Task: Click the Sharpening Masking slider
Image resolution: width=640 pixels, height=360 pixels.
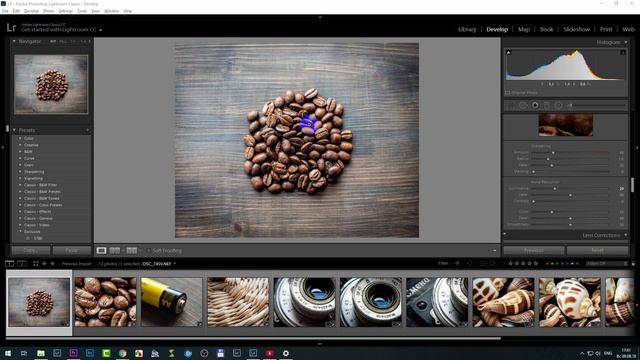Action: point(570,172)
